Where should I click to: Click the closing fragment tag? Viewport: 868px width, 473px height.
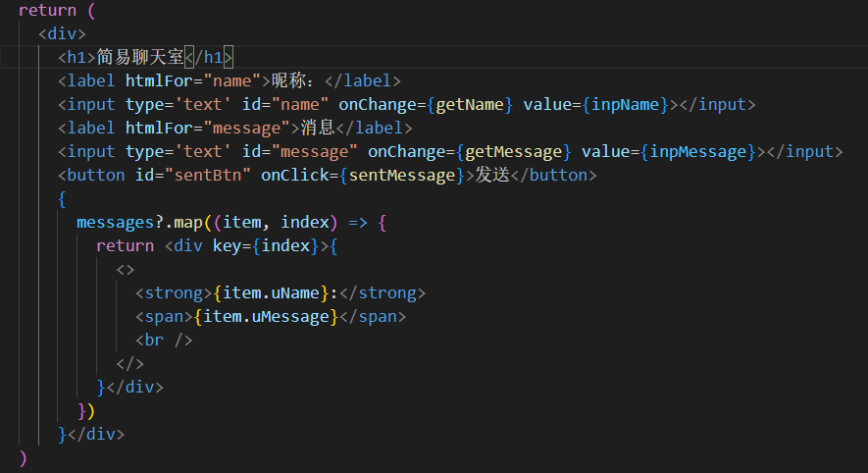(x=130, y=364)
